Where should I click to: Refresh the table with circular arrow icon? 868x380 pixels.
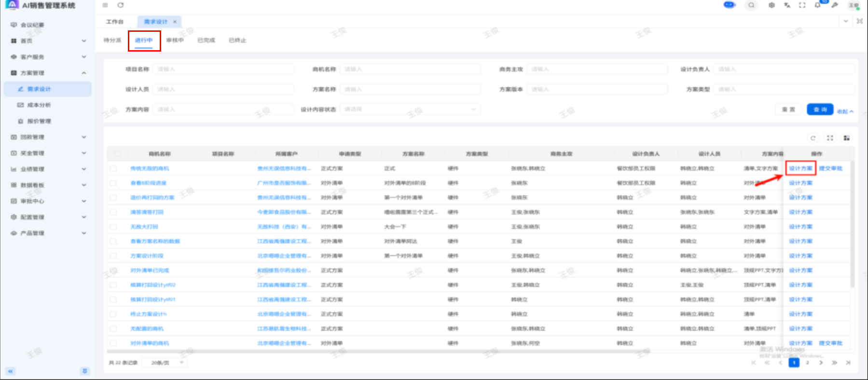pyautogui.click(x=813, y=138)
